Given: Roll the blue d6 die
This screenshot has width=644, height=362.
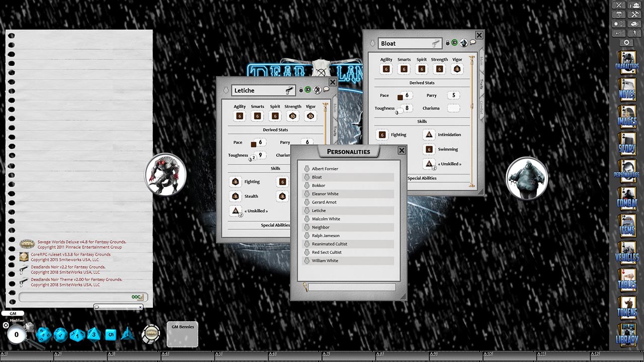Looking at the screenshot, I should pos(111,334).
